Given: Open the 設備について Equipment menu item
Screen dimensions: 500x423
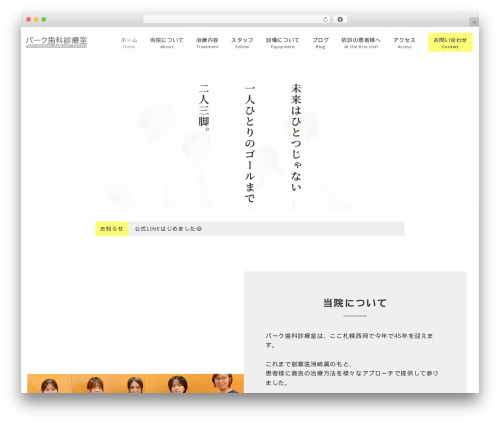Looking at the screenshot, I should (282, 43).
